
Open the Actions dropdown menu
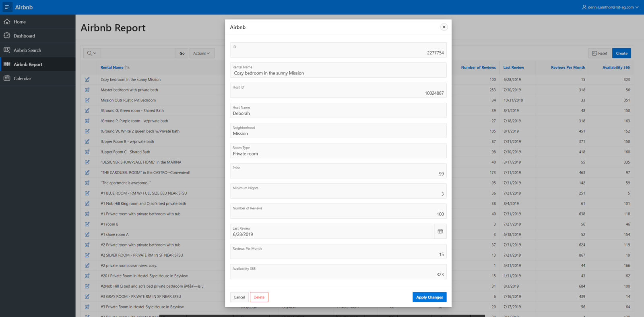(202, 53)
